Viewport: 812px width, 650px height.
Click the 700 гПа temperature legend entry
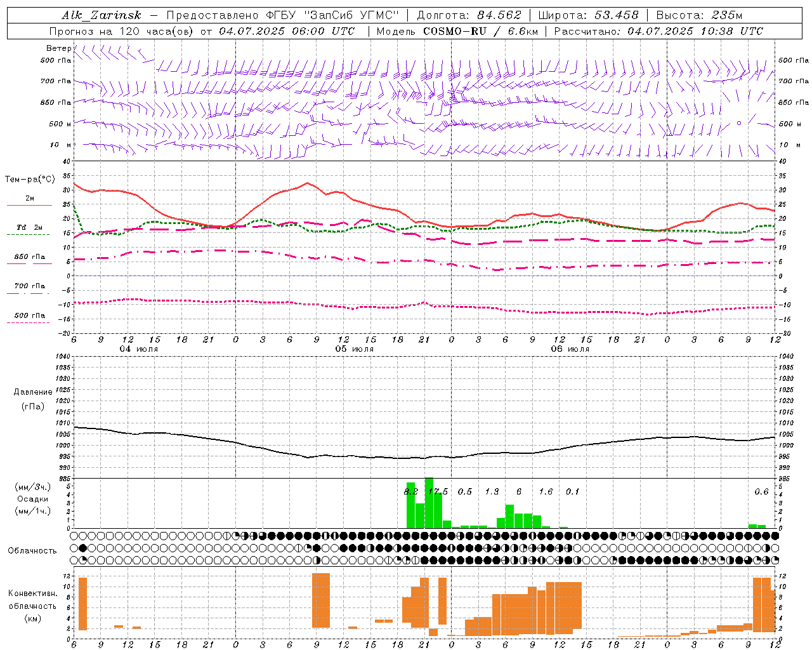coord(29,286)
